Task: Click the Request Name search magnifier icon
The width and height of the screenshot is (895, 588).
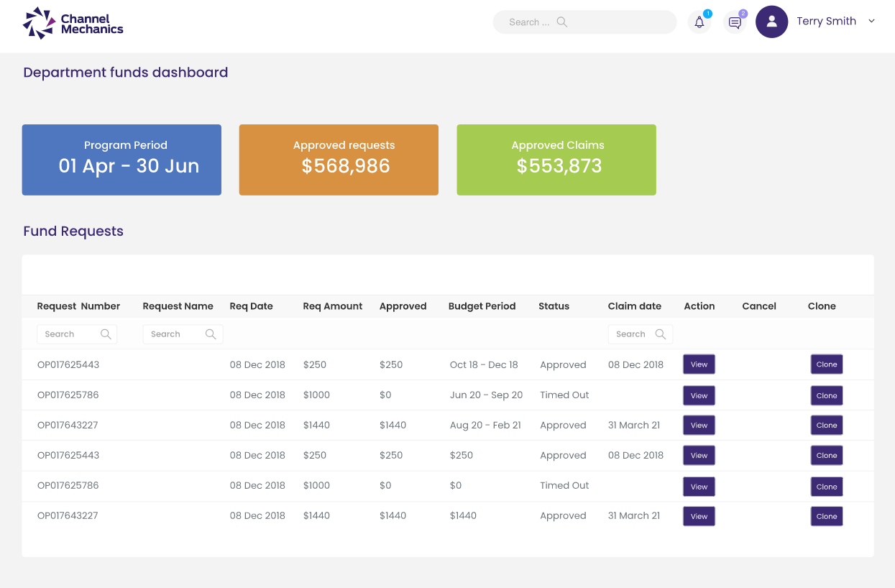Action: coord(211,334)
